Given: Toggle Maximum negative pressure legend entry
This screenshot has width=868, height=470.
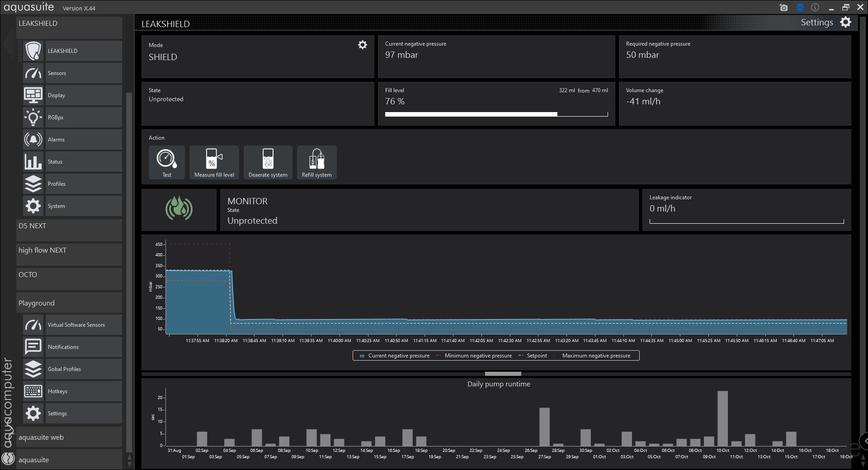Looking at the screenshot, I should (x=595, y=356).
